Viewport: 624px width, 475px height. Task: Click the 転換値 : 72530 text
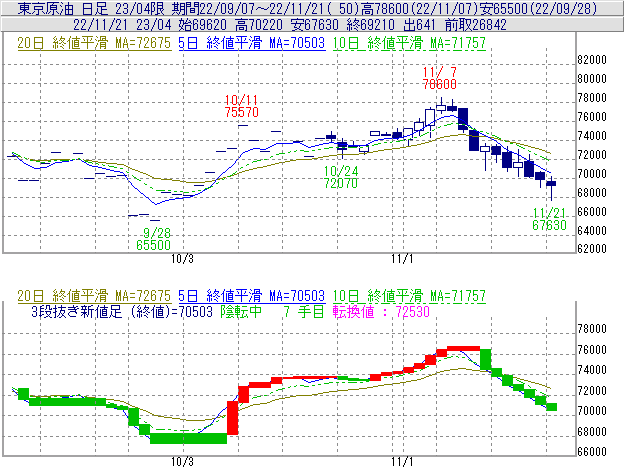point(381,311)
